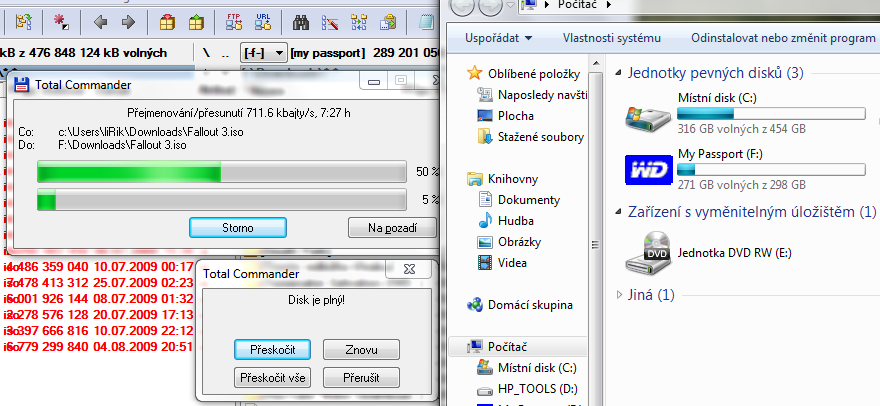Click the Přerušit button
The height and width of the screenshot is (406, 880).
point(361,377)
